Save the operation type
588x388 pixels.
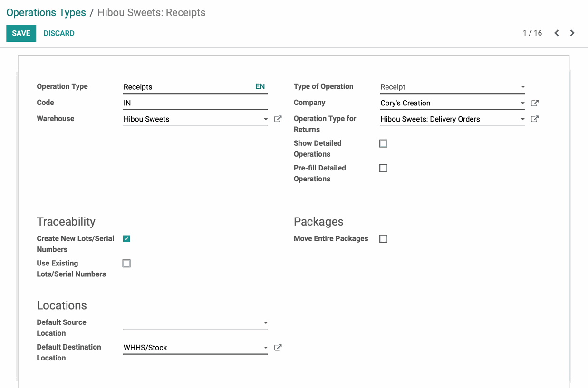coord(21,33)
